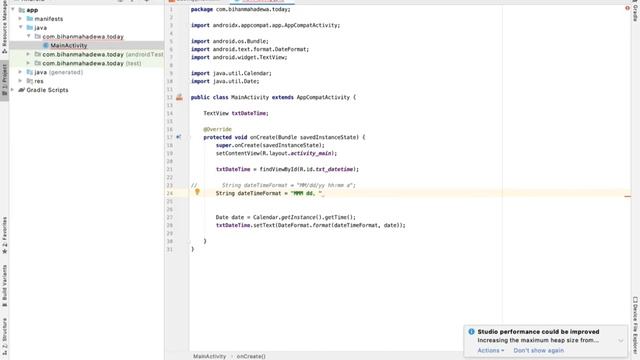The height and width of the screenshot is (360, 640).
Task: Place cursor in 'MMM dd, ' string
Action: tap(307, 193)
